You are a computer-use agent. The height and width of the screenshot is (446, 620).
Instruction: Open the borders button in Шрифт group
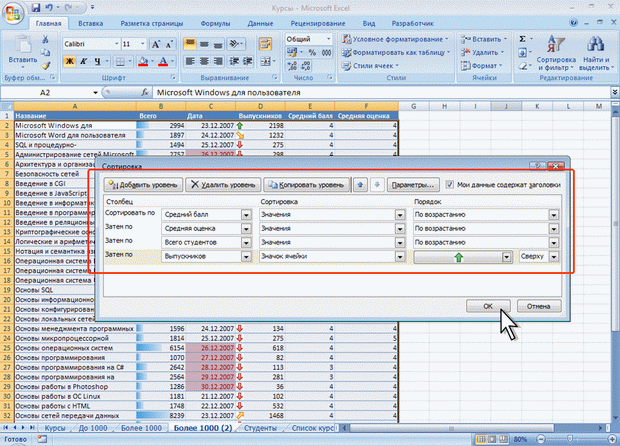120,61
